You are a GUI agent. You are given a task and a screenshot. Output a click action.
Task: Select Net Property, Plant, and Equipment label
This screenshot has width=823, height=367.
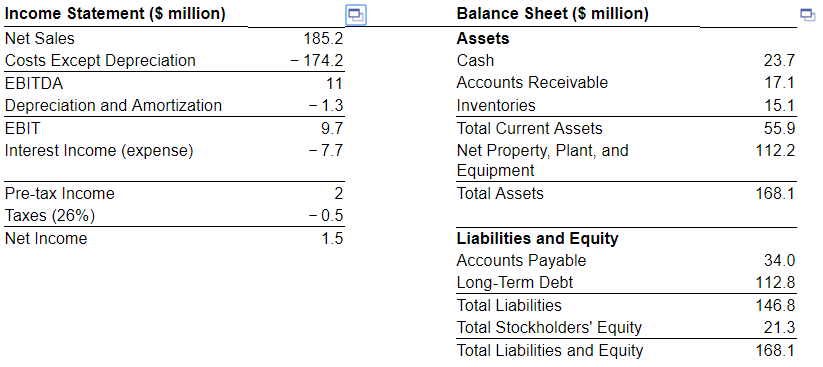(x=543, y=160)
